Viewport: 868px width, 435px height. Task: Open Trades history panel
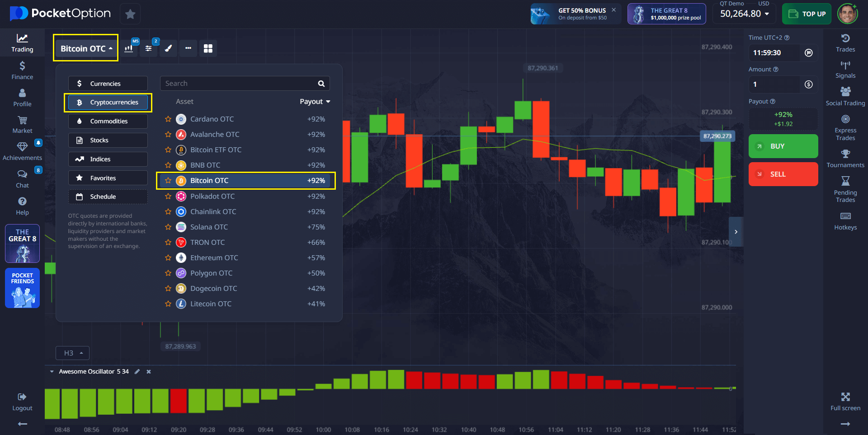click(x=845, y=42)
